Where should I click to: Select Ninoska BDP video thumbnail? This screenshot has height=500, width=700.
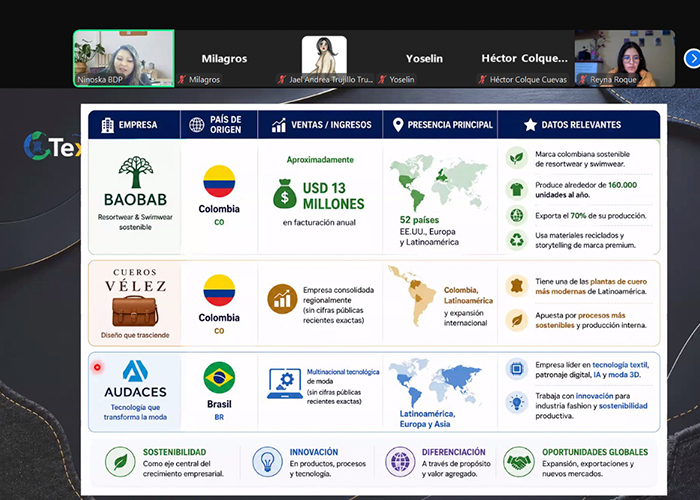(x=124, y=58)
